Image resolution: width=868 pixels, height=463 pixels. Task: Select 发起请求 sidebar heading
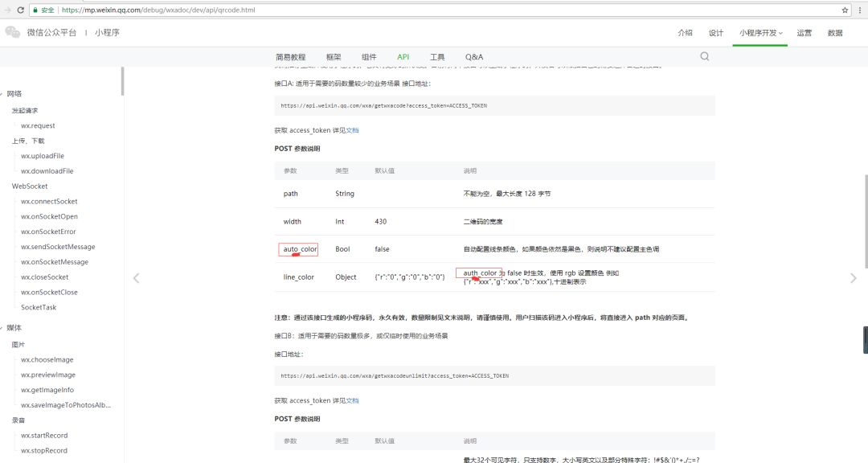25,111
